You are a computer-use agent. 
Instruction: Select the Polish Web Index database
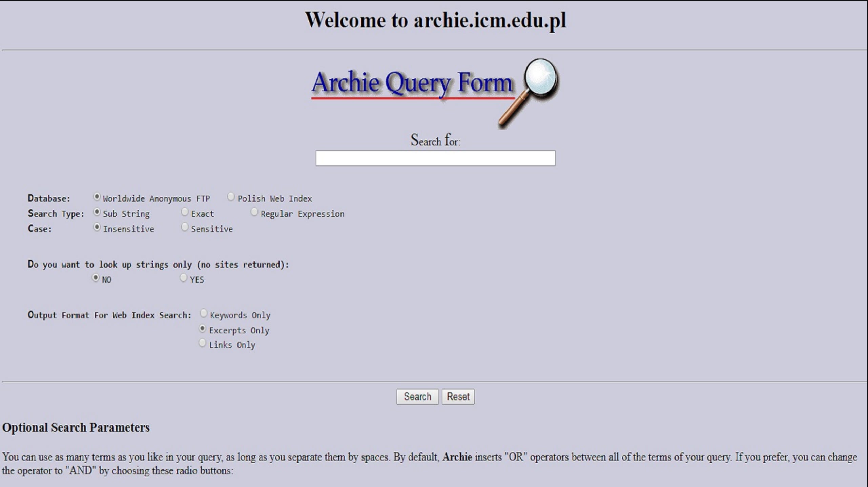click(231, 196)
